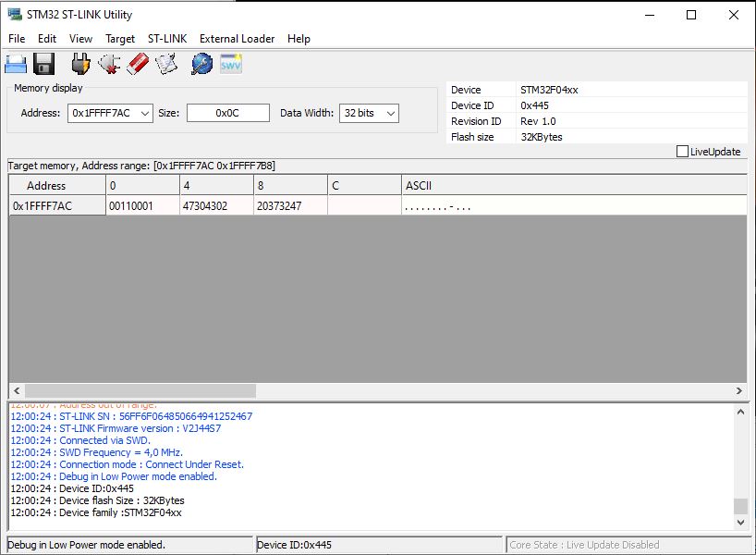Click memory grid scroll right arrow
Viewport: 756px width, 555px height.
(738, 390)
